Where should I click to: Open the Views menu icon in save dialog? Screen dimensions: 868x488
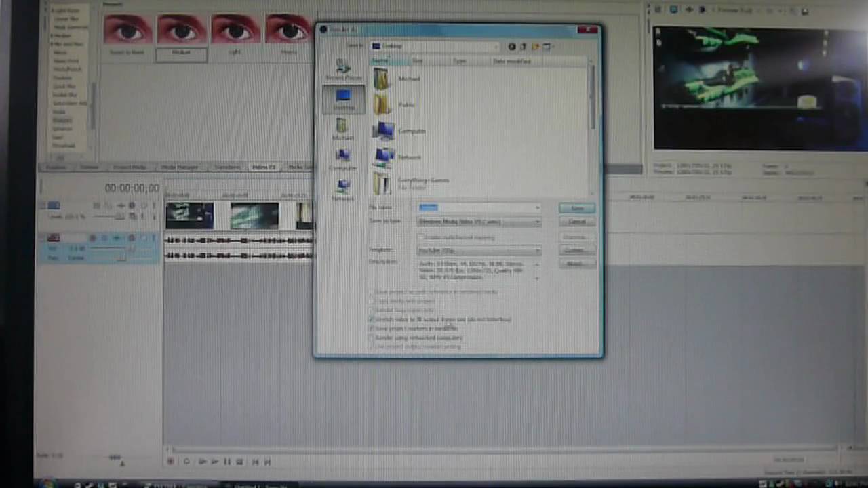tap(548, 47)
